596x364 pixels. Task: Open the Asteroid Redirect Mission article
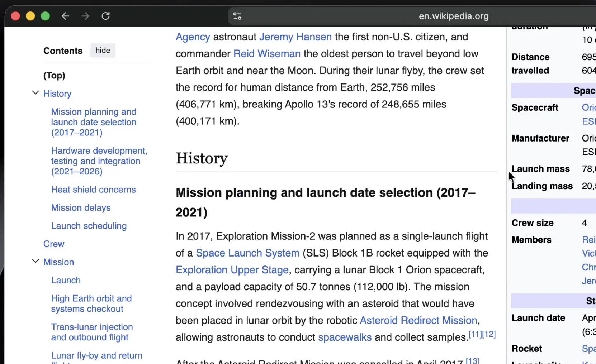click(418, 320)
